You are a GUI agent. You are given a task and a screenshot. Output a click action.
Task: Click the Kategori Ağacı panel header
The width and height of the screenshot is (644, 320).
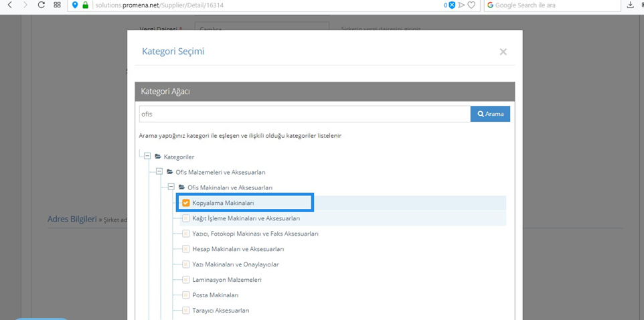325,92
